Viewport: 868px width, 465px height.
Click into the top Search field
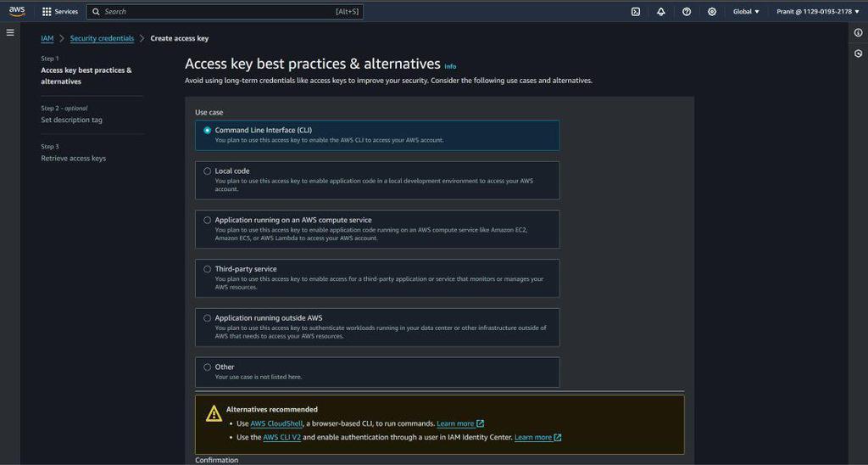(x=225, y=12)
